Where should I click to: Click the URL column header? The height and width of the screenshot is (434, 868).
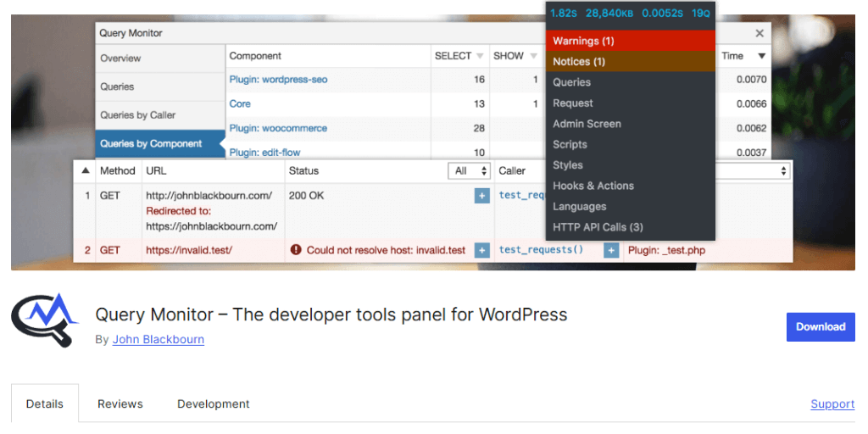(156, 171)
